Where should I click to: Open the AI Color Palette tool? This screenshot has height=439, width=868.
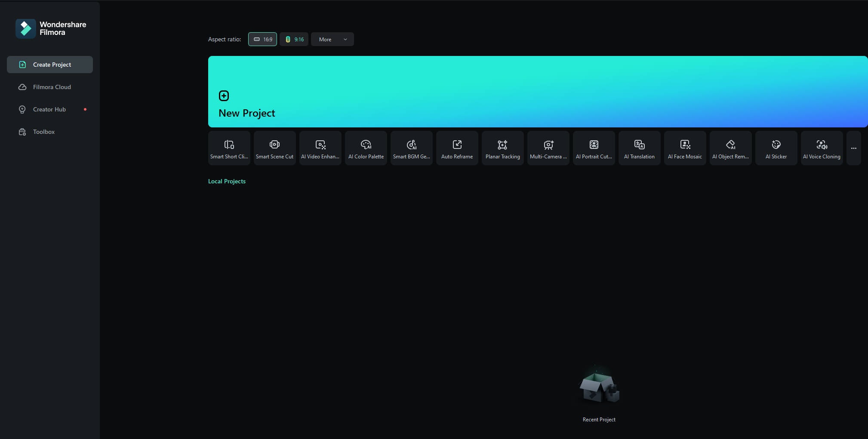point(366,148)
